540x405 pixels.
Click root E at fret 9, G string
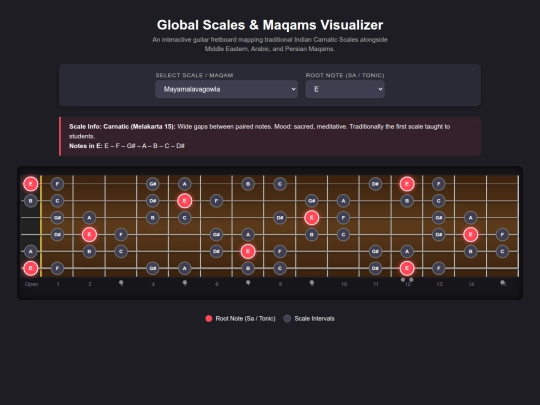pyautogui.click(x=311, y=218)
